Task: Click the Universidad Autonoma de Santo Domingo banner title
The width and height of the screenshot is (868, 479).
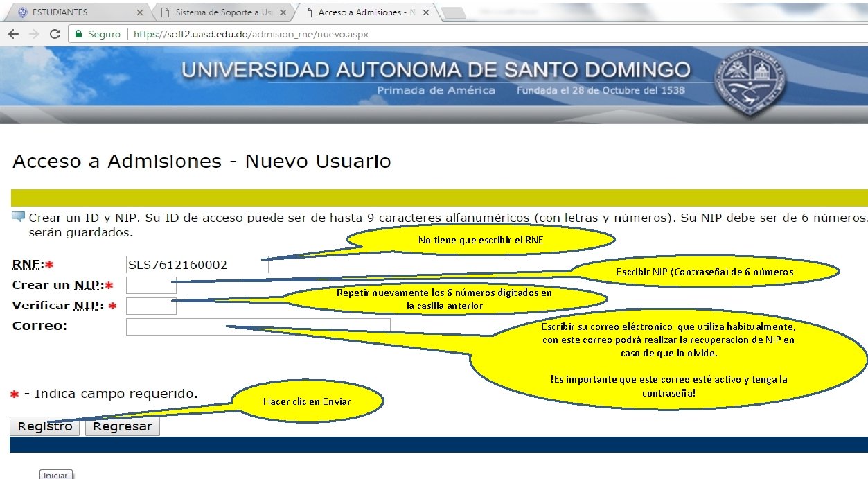Action: click(x=436, y=71)
